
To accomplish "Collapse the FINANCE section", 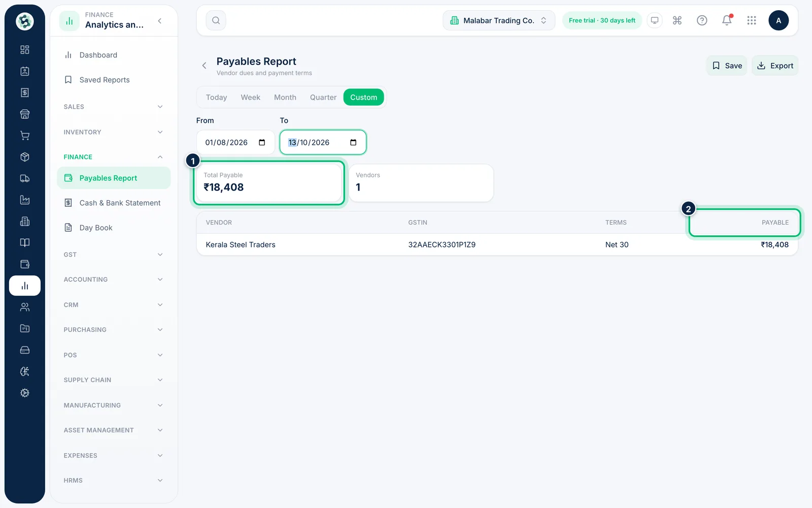I will pyautogui.click(x=114, y=157).
